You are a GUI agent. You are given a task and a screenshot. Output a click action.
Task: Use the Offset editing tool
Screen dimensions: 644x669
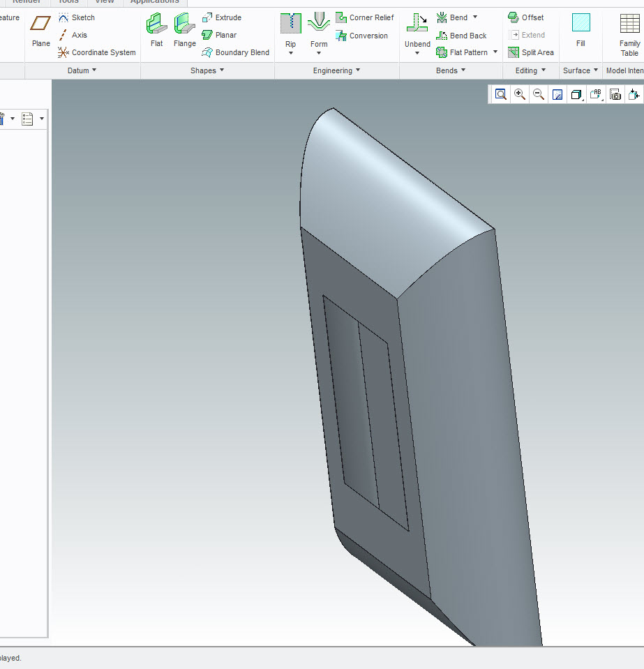click(526, 17)
